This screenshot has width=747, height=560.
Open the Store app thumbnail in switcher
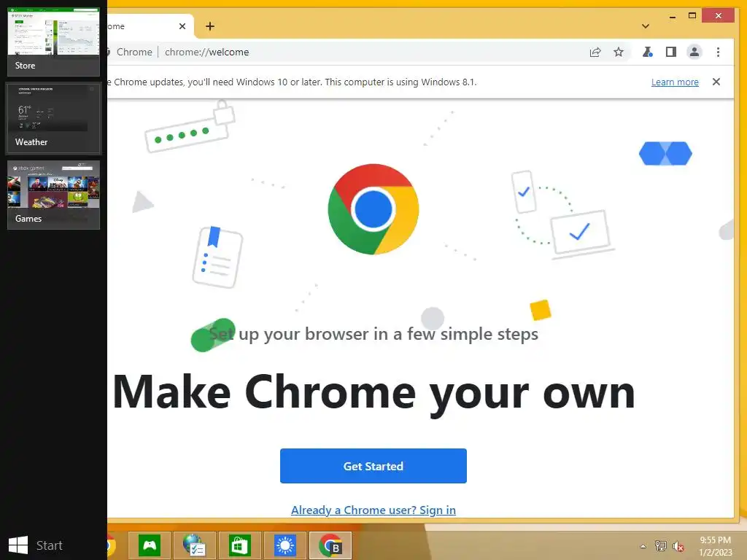(53, 42)
